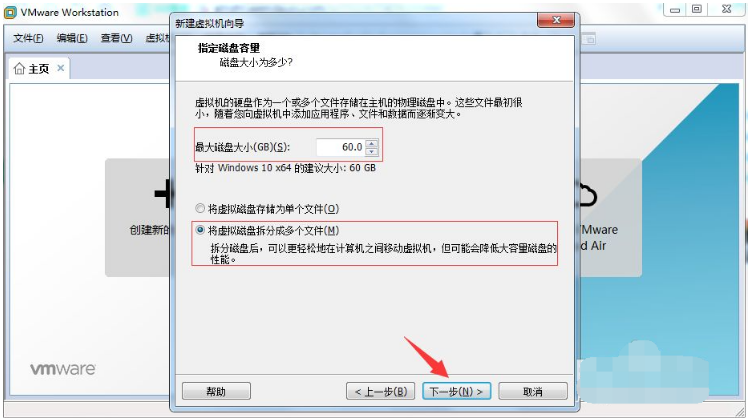
Task: Click the 上一步(B) back button
Action: [380, 392]
